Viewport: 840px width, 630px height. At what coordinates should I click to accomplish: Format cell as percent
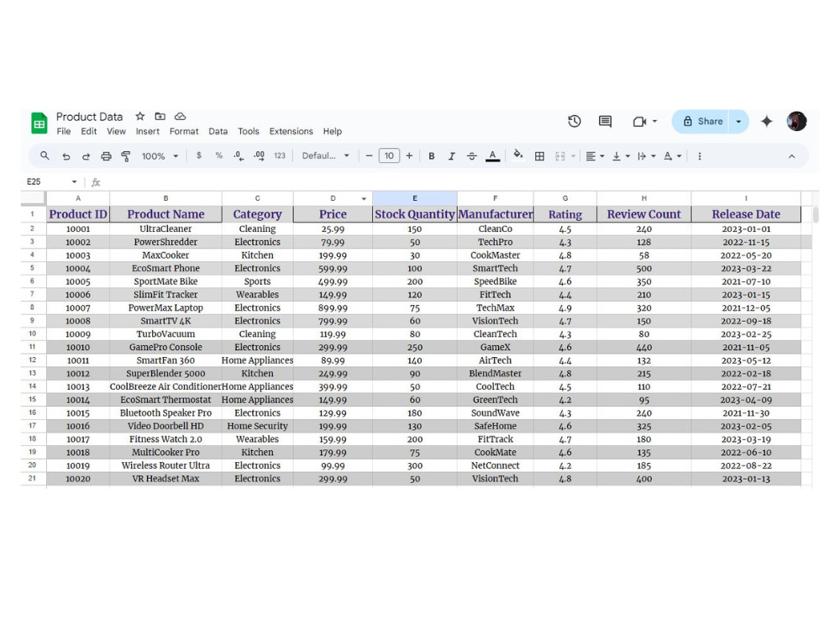218,156
